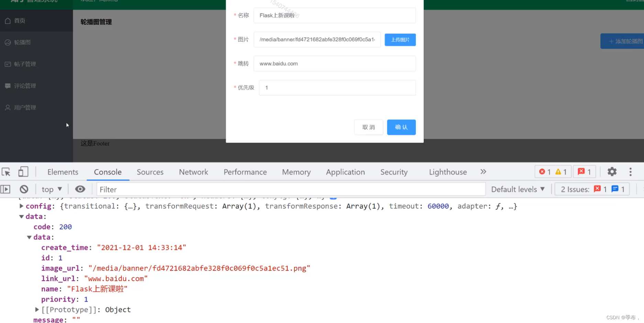Click the timeout 60000 value
The width and height of the screenshot is (644, 323).
click(x=438, y=206)
